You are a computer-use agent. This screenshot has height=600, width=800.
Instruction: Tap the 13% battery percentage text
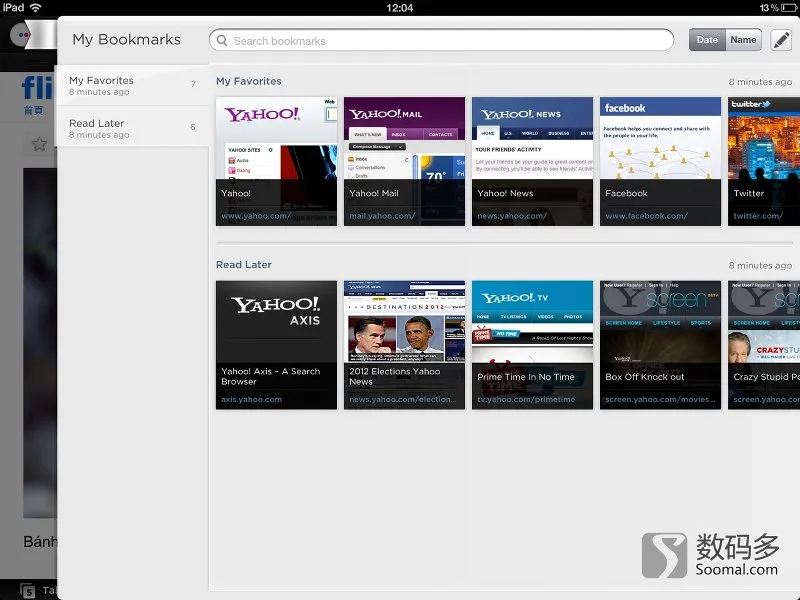(x=769, y=8)
